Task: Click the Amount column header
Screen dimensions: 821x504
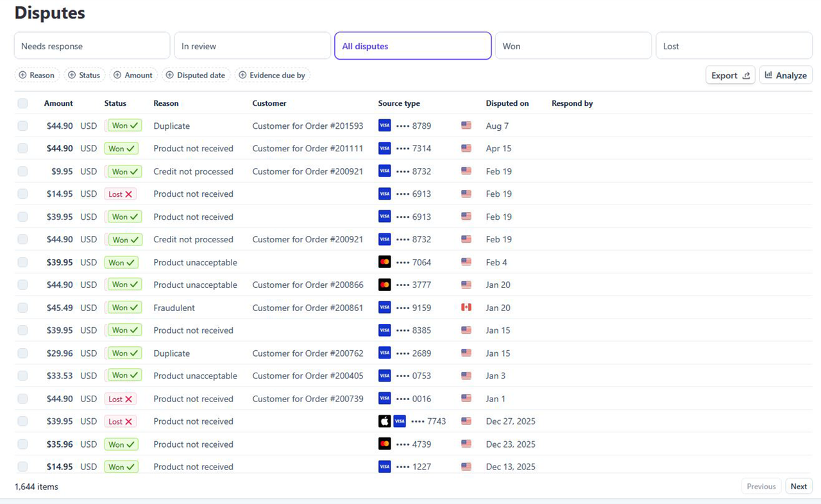Action: coord(58,103)
